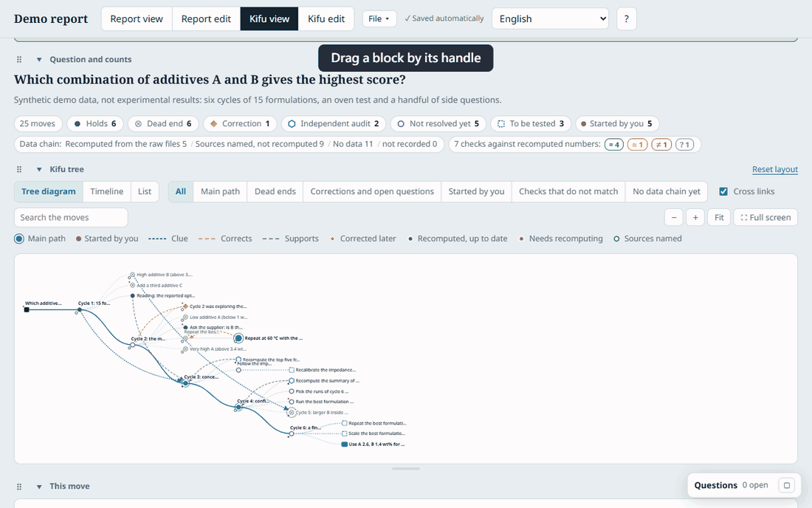The height and width of the screenshot is (508, 812).
Task: Click the Reset layout link
Action: tap(774, 169)
